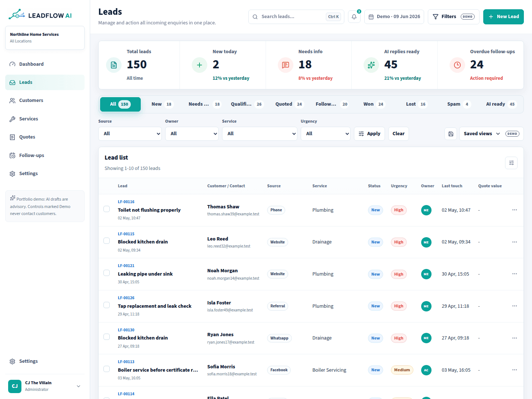Viewport: 532px width, 399px height.
Task: Switch to the Lost 16 tab
Action: (x=416, y=104)
